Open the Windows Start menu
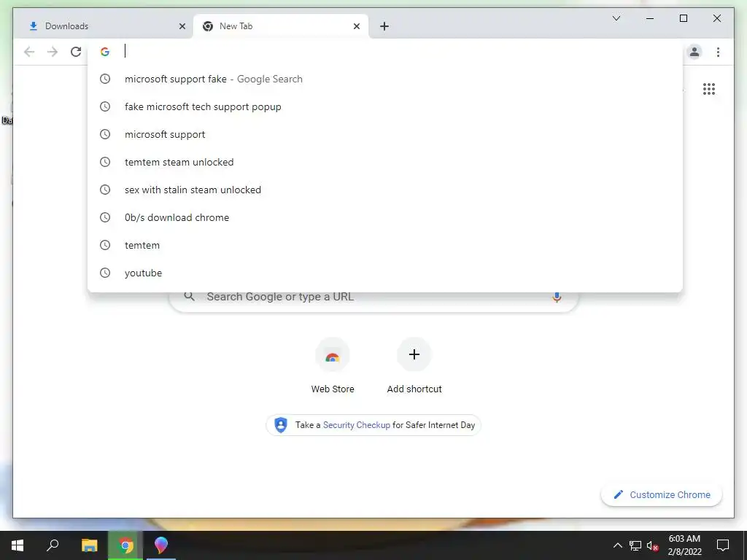Screen dimensions: 747x560 pos(18,545)
